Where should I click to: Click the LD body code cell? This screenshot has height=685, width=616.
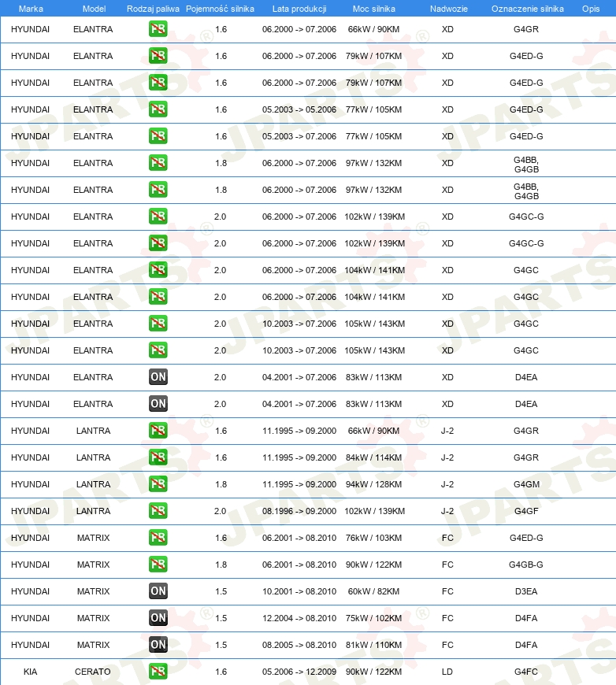pos(447,672)
